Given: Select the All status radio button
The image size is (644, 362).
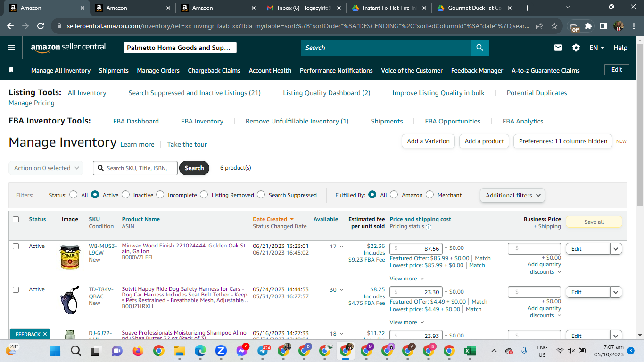Looking at the screenshot, I should 73,195.
